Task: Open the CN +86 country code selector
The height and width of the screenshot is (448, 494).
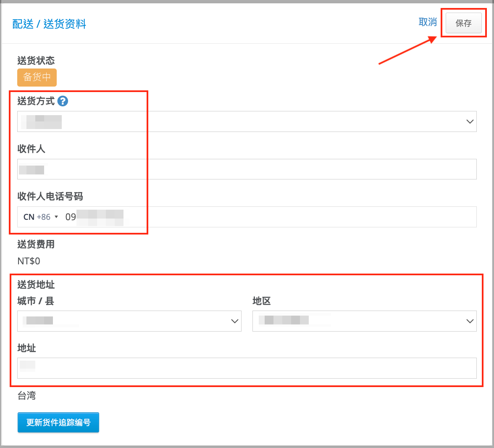Action: 41,217
